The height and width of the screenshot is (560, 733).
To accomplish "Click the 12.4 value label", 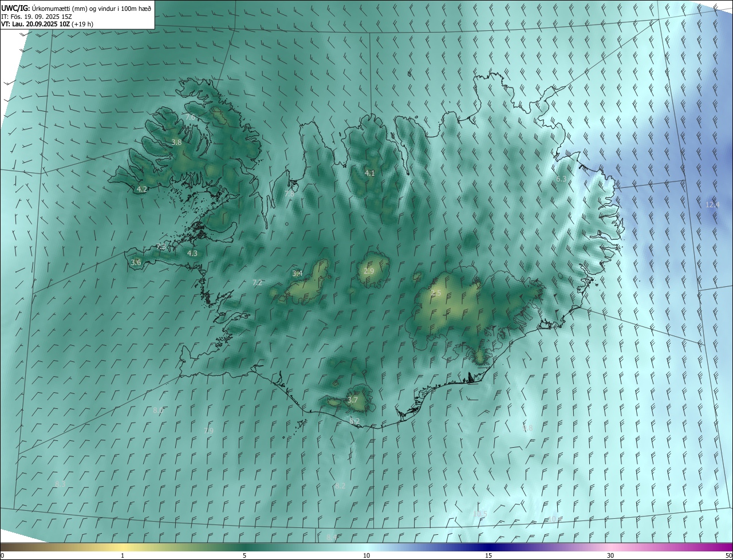I will pos(712,204).
